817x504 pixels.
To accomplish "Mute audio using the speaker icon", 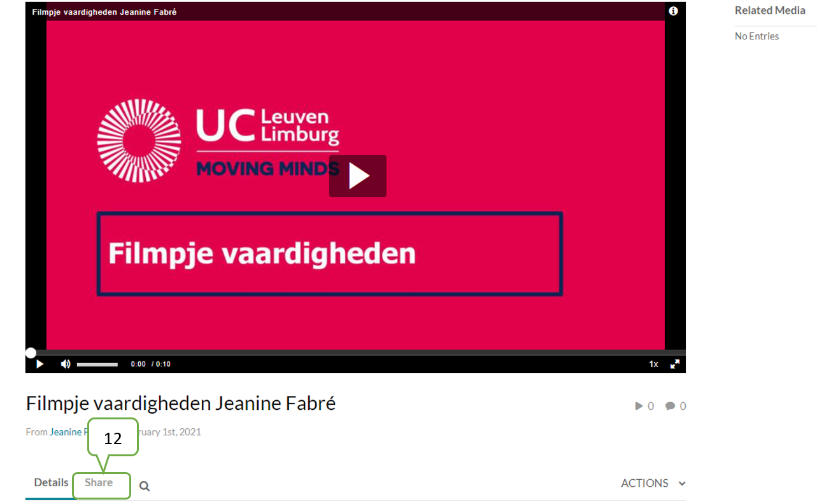I will tap(66, 364).
